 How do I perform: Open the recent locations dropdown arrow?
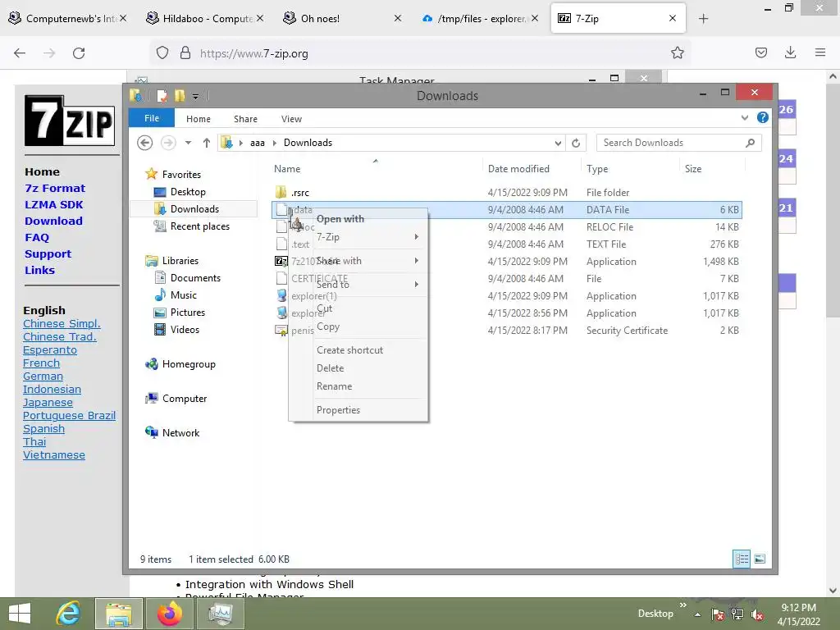[188, 143]
